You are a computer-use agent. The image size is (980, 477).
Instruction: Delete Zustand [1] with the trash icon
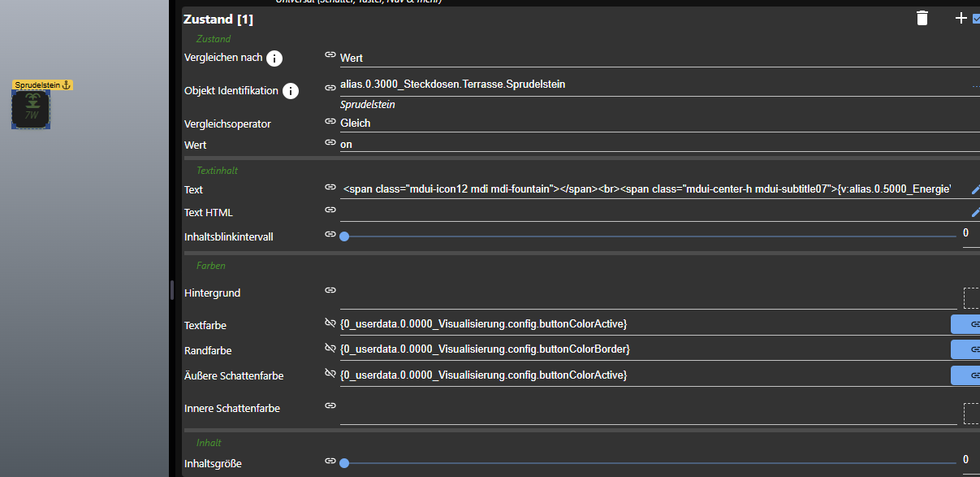click(922, 19)
